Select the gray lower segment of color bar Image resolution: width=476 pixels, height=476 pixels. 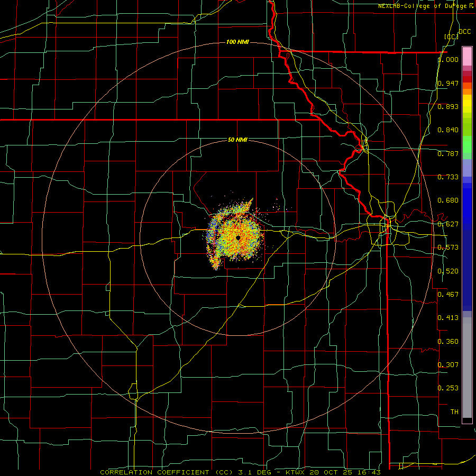pyautogui.click(x=467, y=368)
